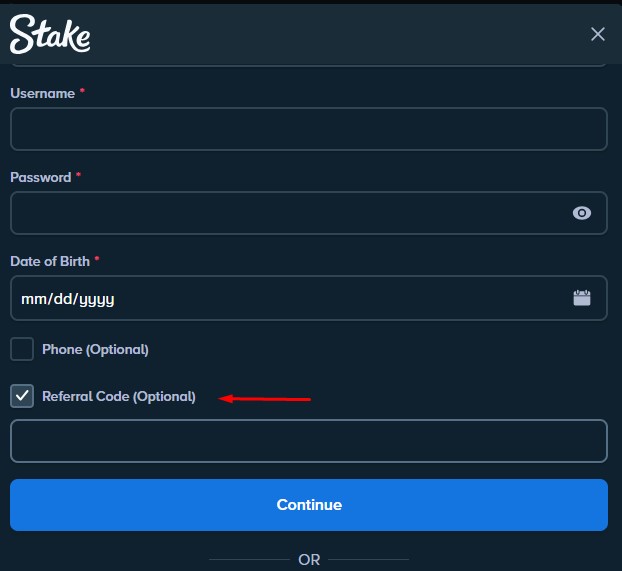Viewport: 622px width, 571px height.
Task: Click the Username field label
Action: pos(42,93)
